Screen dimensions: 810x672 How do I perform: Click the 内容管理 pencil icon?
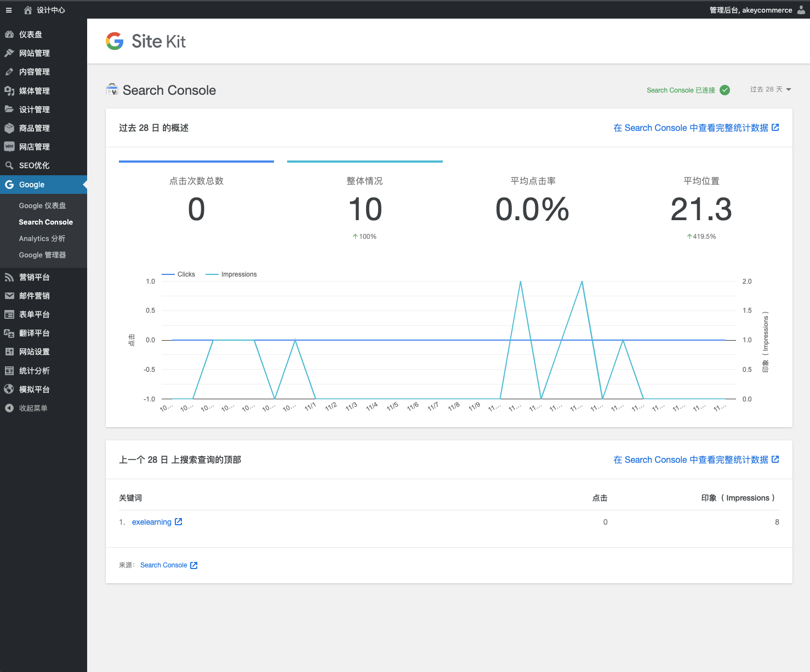9,72
